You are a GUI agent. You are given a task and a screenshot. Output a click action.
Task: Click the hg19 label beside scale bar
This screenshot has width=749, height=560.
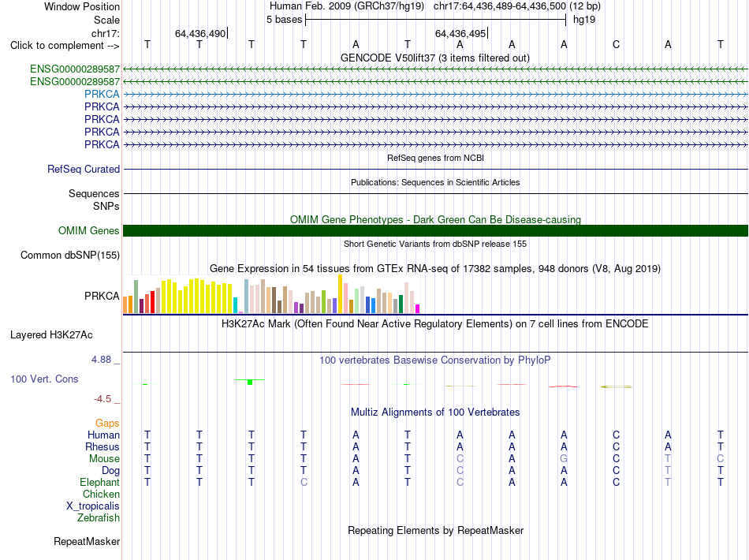tap(584, 20)
